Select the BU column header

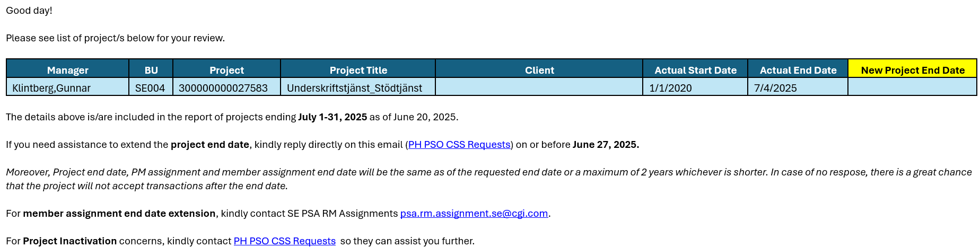[151, 69]
